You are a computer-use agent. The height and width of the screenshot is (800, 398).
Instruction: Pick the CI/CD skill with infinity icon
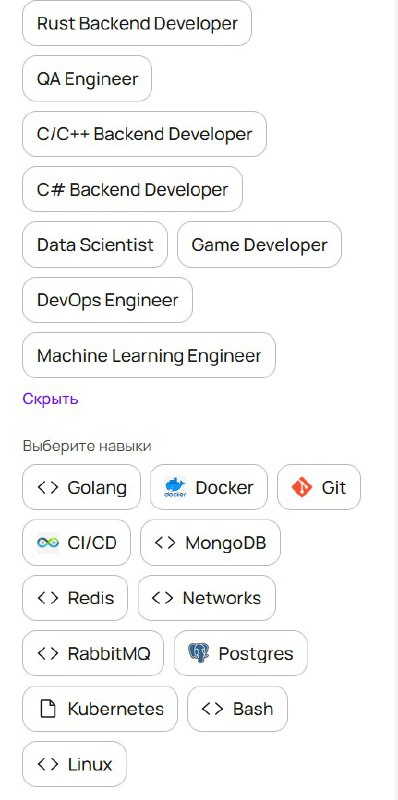point(77,543)
